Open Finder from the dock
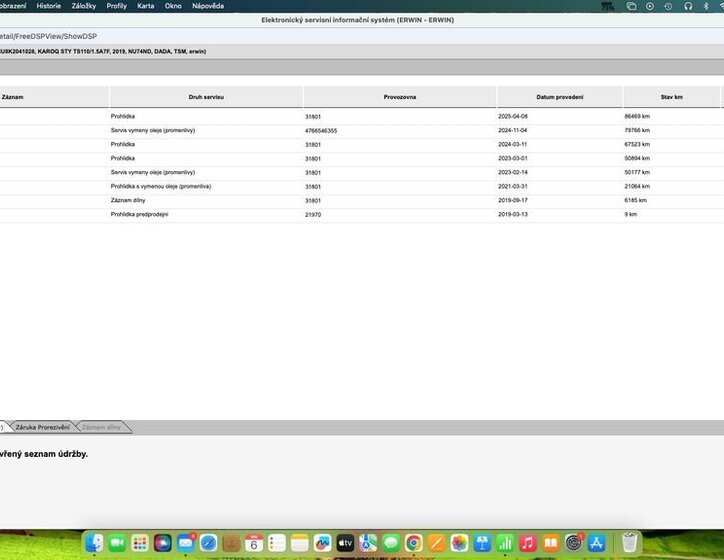This screenshot has height=560, width=724. [x=94, y=543]
